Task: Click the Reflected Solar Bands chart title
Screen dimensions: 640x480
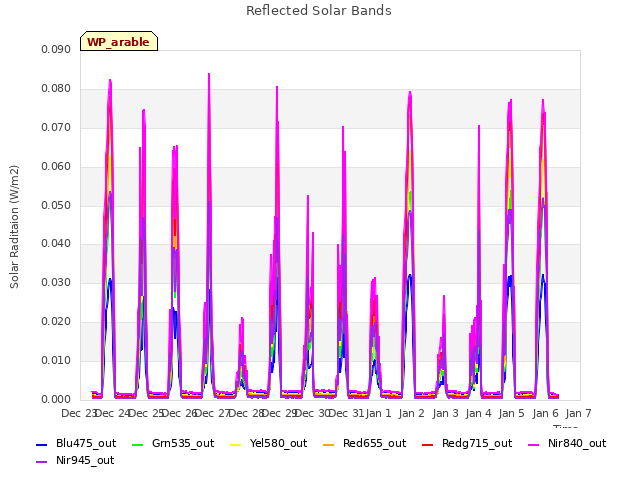Action: point(319,11)
